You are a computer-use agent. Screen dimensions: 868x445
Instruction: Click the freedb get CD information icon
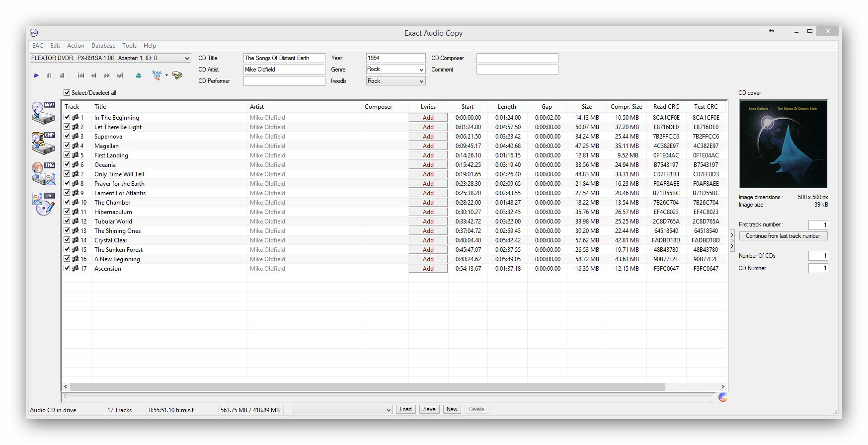(157, 75)
